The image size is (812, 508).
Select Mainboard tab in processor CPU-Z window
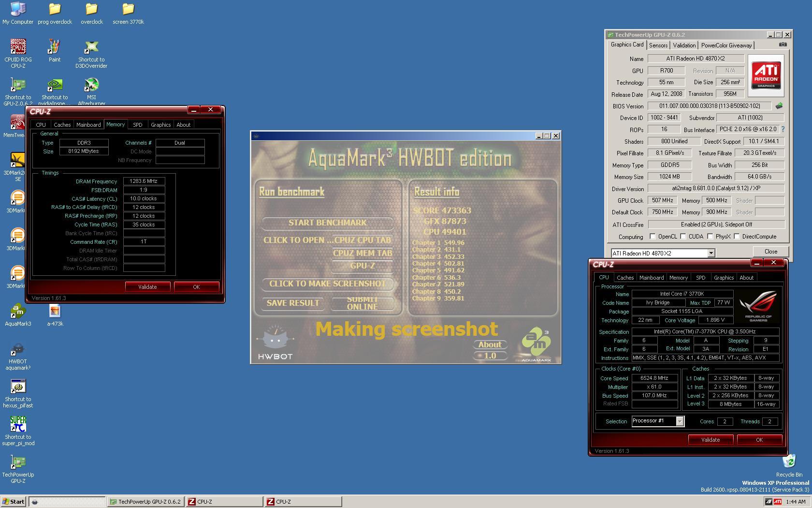pos(651,277)
